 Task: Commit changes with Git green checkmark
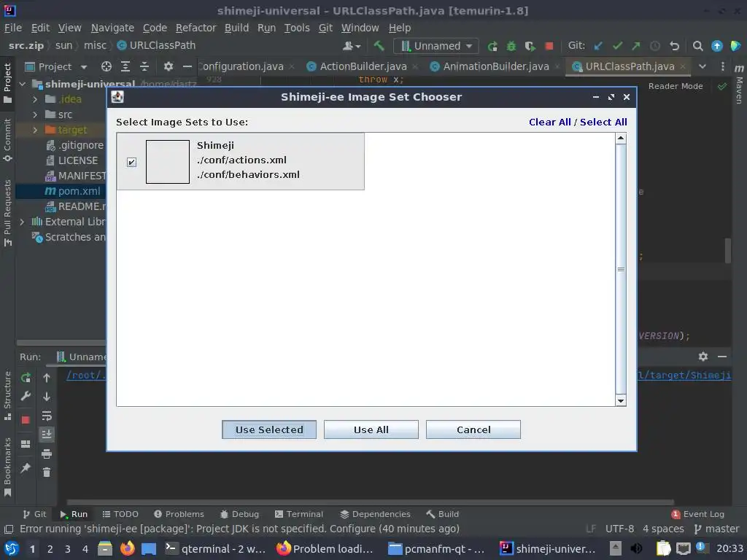tap(617, 46)
